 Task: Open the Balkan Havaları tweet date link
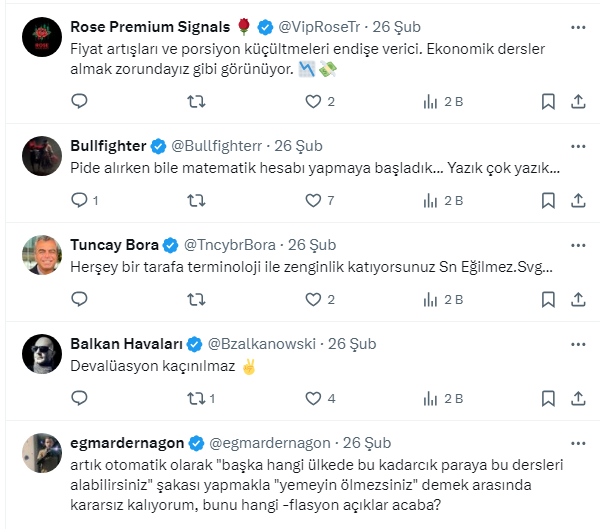354,343
